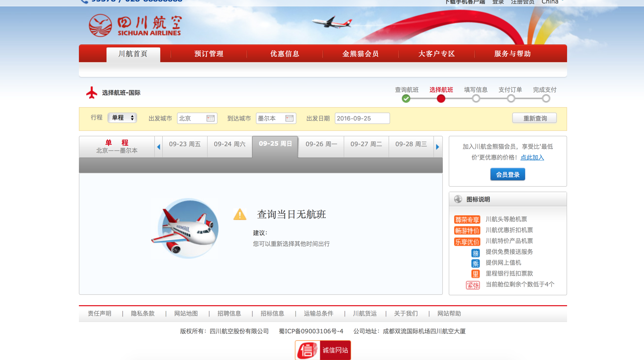Open the 金熊猫会员 navigation menu
Image resolution: width=644 pixels, height=360 pixels.
coord(360,54)
